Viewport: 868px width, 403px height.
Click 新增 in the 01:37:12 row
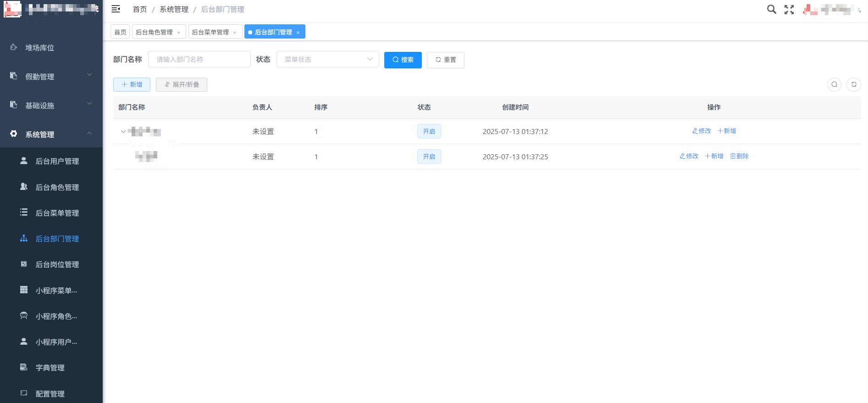727,131
